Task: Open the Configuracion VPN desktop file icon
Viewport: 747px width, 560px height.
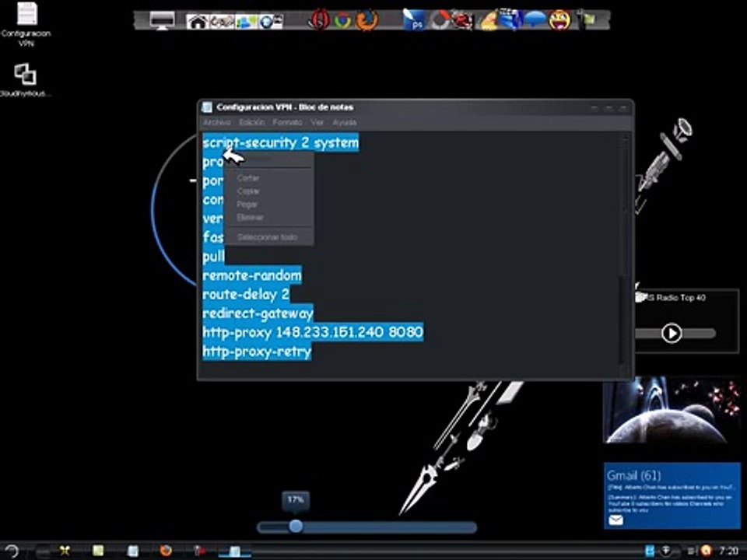Action: coord(26,23)
